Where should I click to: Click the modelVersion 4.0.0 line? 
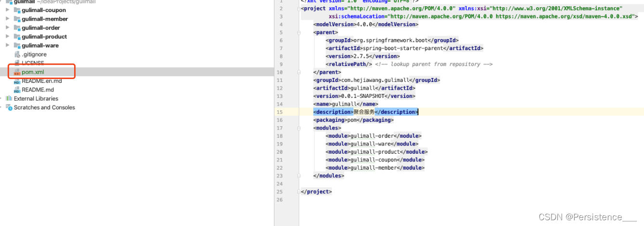point(366,24)
